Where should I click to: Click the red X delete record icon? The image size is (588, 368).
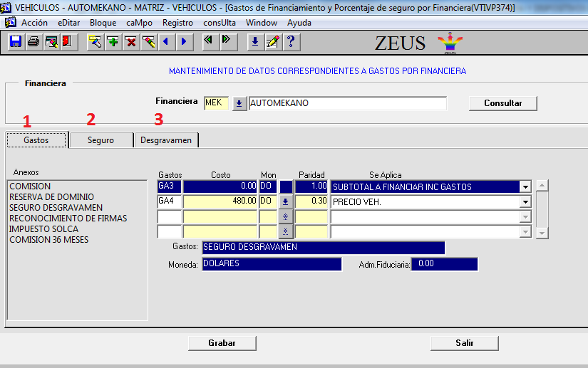click(130, 42)
